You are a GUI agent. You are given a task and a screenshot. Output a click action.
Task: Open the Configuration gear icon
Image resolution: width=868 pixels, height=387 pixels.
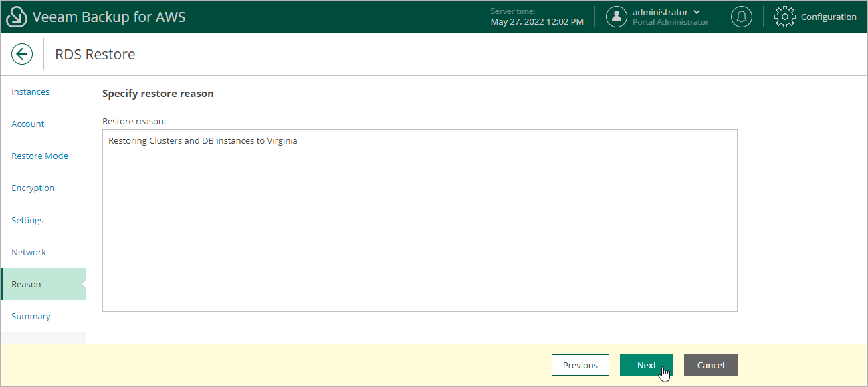point(785,17)
